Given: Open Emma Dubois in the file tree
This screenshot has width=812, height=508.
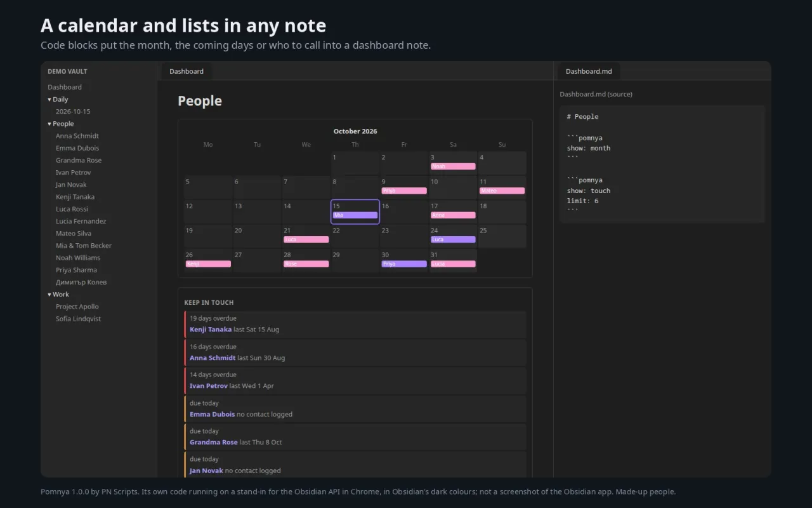Looking at the screenshot, I should pyautogui.click(x=77, y=148).
